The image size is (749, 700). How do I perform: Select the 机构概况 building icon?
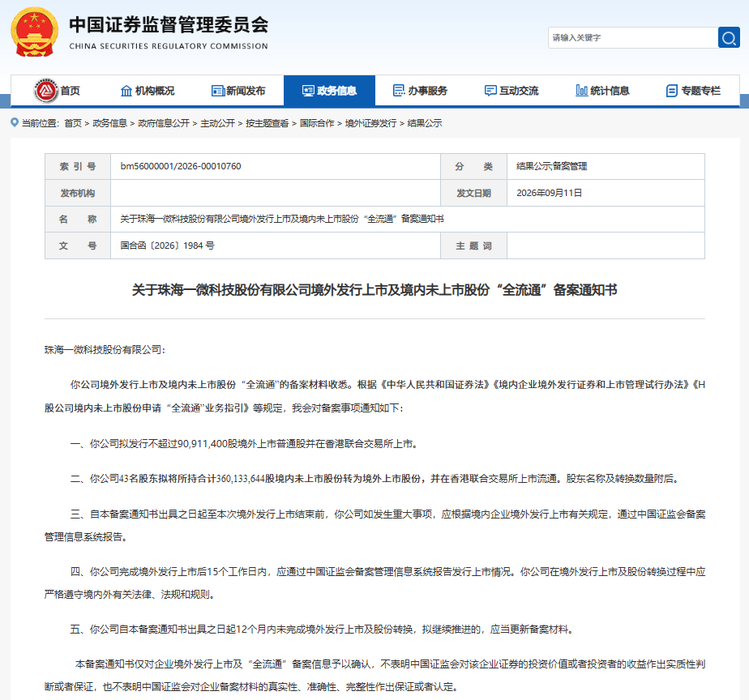[126, 91]
